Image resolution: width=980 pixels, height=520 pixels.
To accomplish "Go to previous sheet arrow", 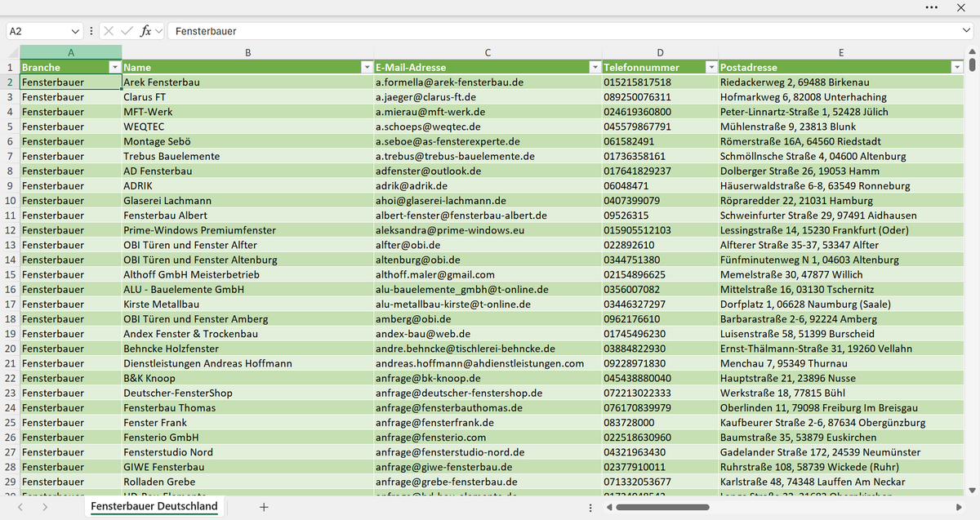I will (x=20, y=507).
